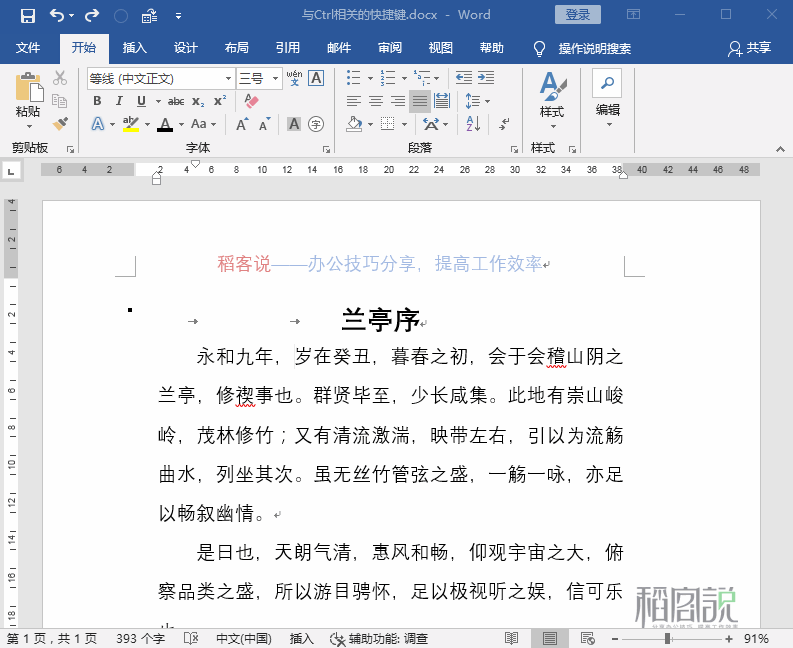This screenshot has width=793, height=648.
Task: Undo the last action
Action: pos(57,16)
